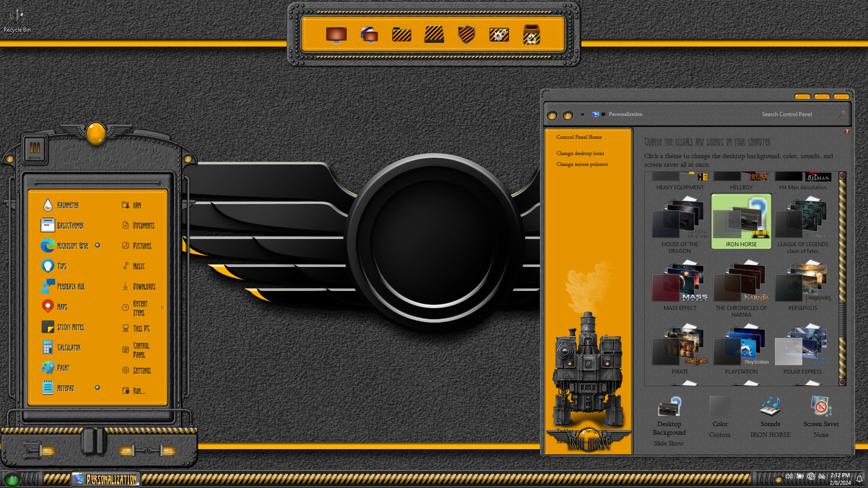Click the green Start button
868x488 pixels.
click(12, 479)
